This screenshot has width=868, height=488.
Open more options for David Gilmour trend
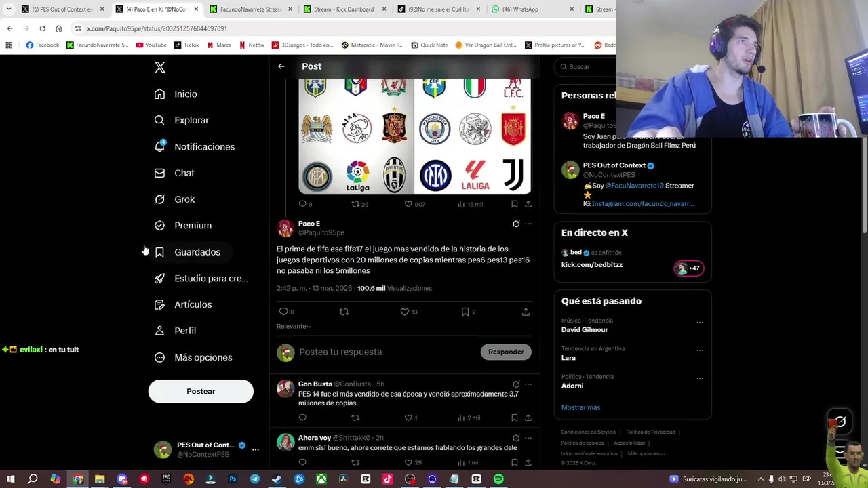tap(700, 323)
